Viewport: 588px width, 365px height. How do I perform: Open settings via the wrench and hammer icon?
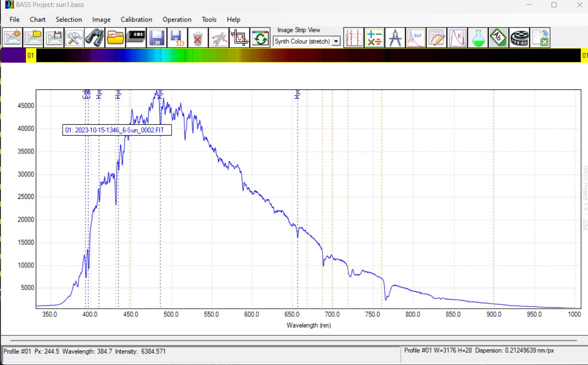74,38
